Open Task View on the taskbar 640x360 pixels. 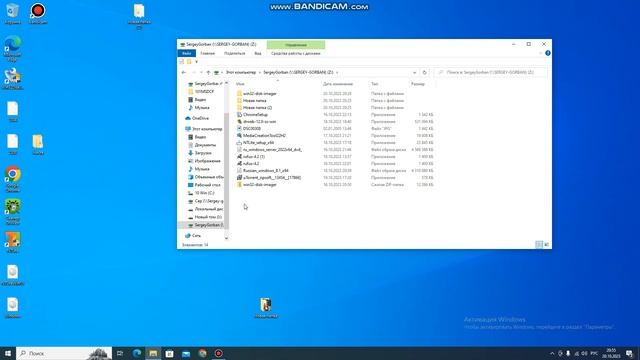[120, 353]
